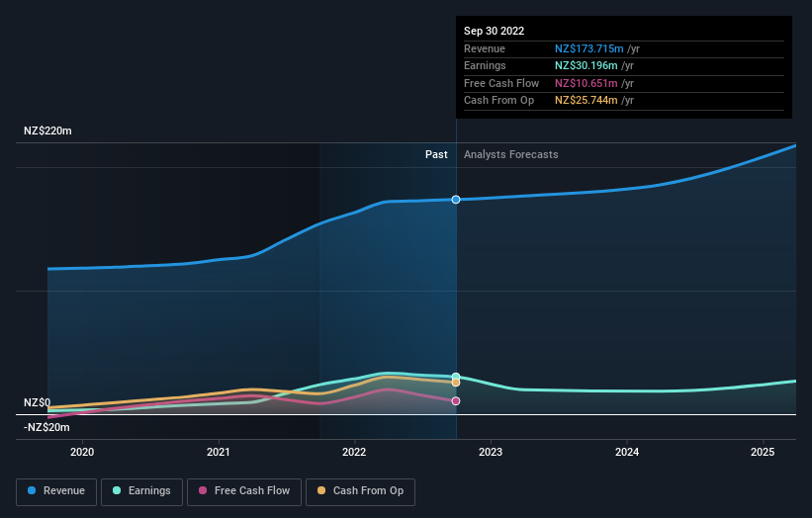Click the pink Free Cash Flow data point
This screenshot has width=812, height=518.
coord(456,401)
